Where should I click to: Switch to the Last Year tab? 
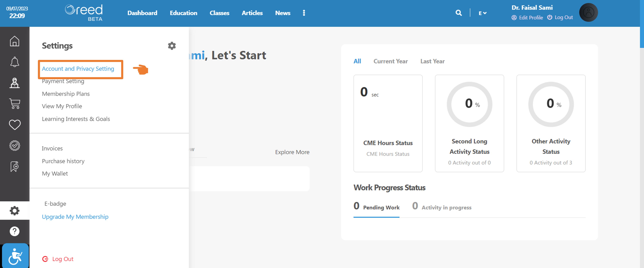click(432, 61)
